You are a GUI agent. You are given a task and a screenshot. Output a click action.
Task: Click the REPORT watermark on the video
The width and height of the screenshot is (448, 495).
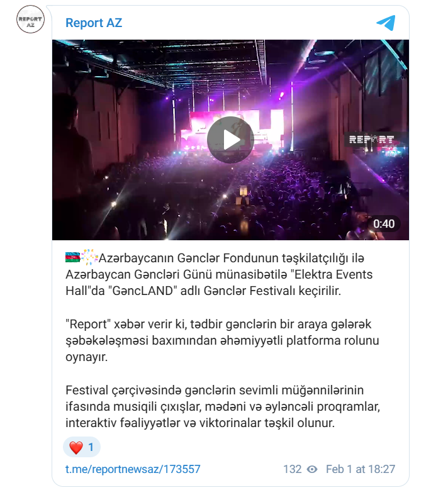372,140
